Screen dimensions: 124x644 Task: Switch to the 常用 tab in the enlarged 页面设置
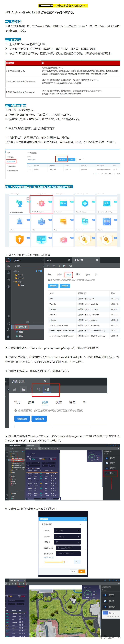17,402
